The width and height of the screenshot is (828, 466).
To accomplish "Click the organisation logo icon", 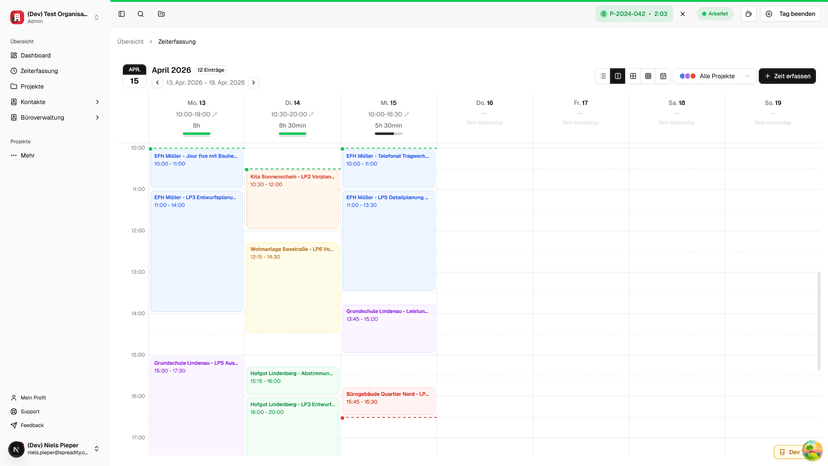I will pos(17,17).
